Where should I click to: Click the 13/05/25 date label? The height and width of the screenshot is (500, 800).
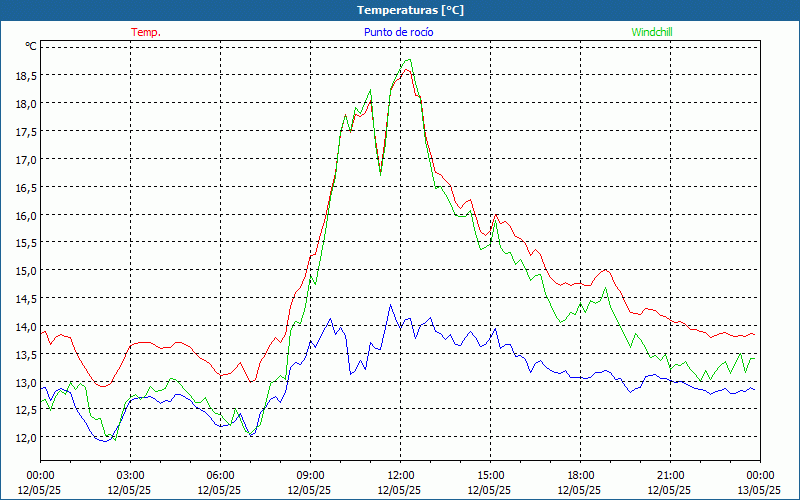[759, 490]
